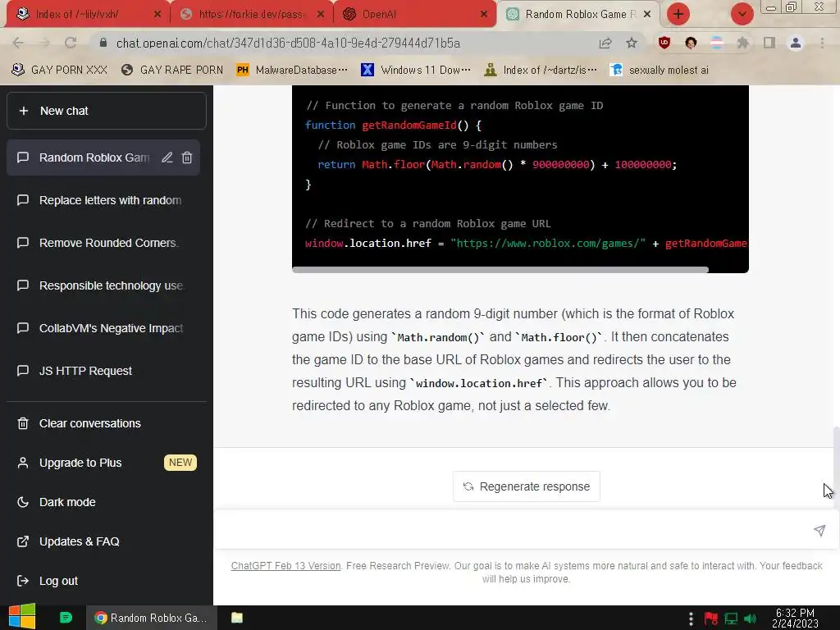Click the red flag tray icon

pos(711,619)
